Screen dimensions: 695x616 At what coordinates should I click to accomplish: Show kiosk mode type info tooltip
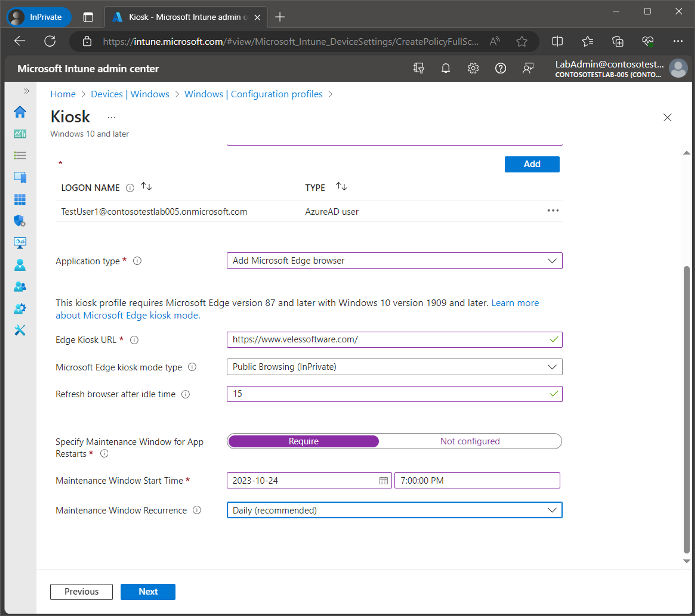[x=192, y=367]
